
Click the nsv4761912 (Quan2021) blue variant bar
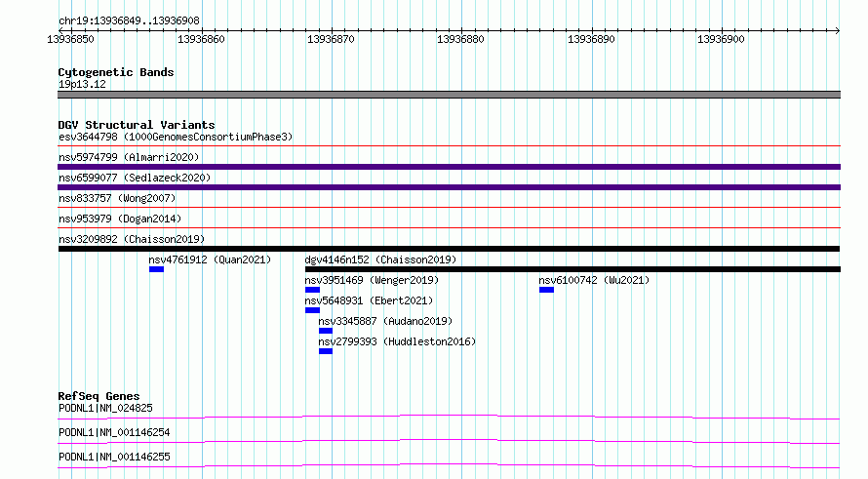click(x=156, y=269)
